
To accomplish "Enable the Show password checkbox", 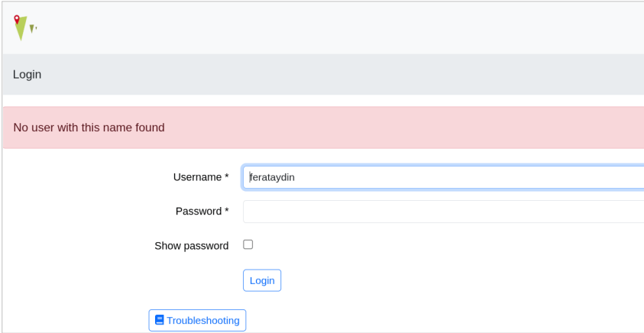I will (x=248, y=244).
